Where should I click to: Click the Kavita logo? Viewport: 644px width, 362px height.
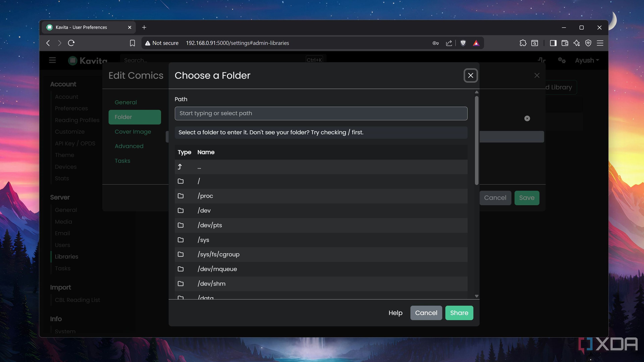tap(88, 61)
